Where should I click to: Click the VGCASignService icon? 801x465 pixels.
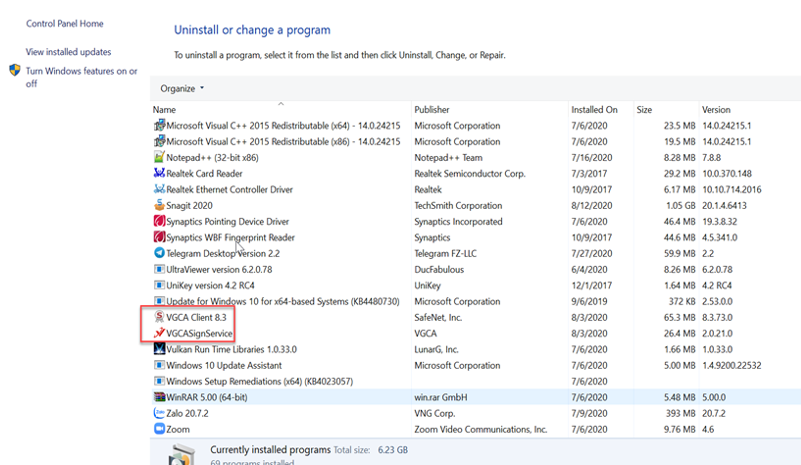pyautogui.click(x=159, y=333)
